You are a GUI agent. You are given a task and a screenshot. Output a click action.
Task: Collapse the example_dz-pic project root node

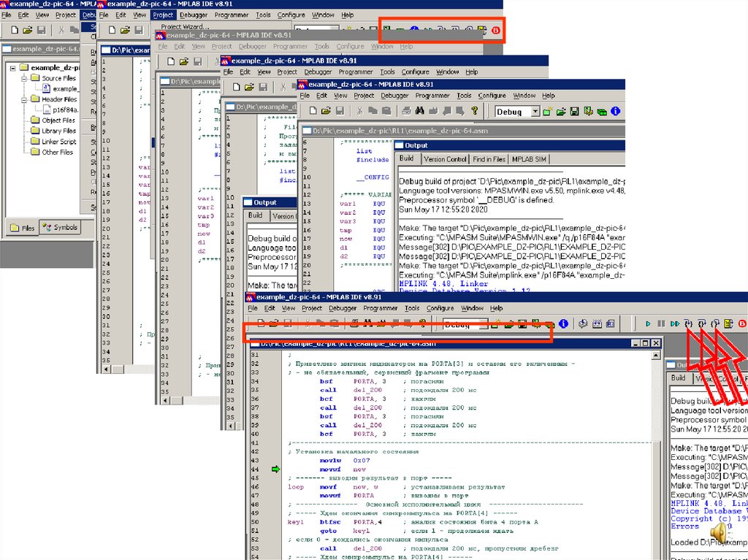pyautogui.click(x=14, y=67)
